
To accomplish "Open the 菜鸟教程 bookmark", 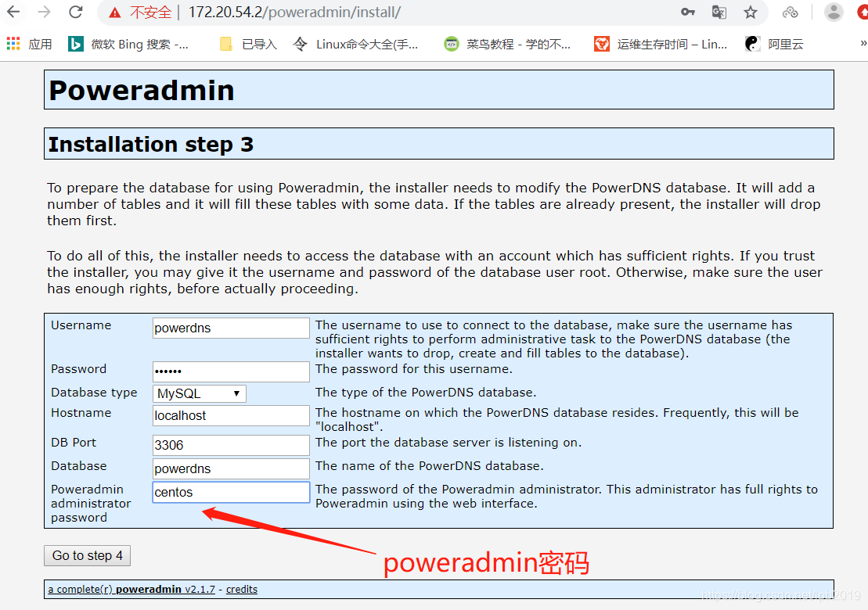I will pos(508,45).
